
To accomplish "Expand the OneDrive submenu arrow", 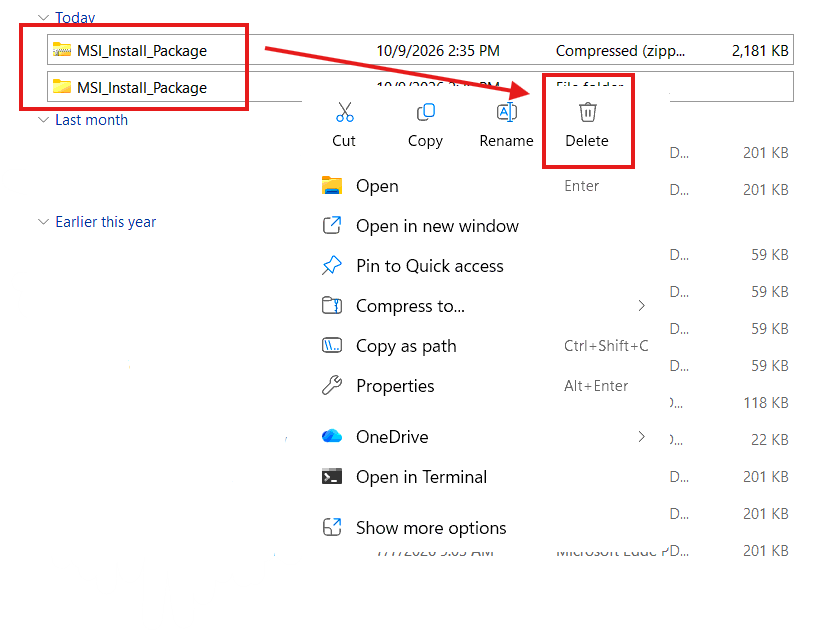I will point(642,437).
